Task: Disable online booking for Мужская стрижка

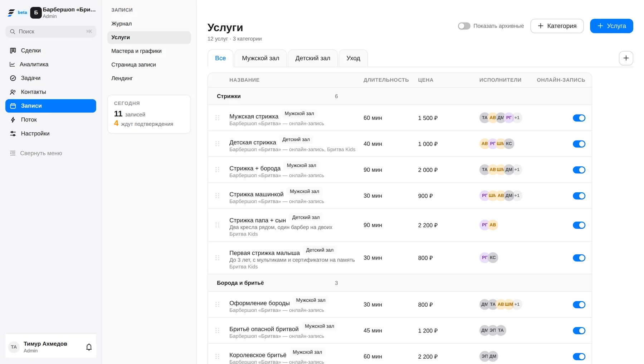Action: coord(579,118)
